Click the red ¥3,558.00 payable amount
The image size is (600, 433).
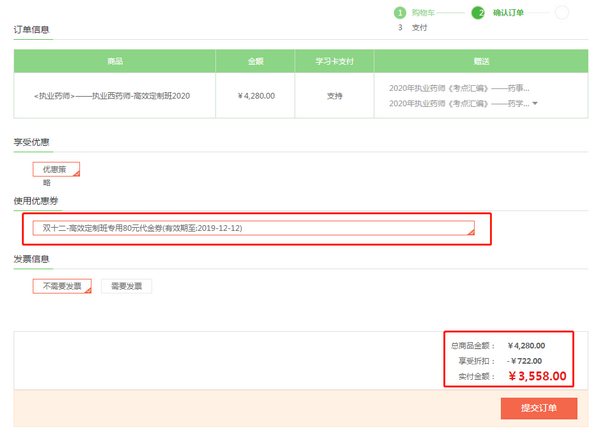point(537,377)
